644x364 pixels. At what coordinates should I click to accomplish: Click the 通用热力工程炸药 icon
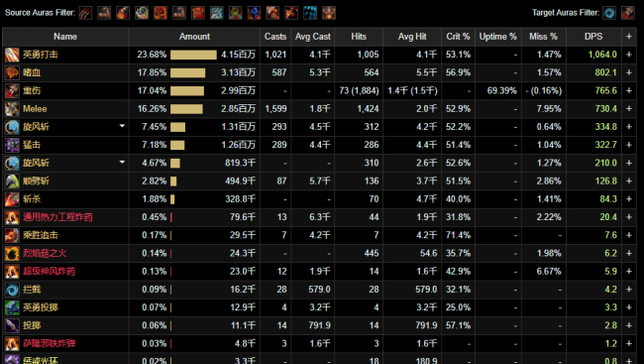pyautogui.click(x=12, y=217)
